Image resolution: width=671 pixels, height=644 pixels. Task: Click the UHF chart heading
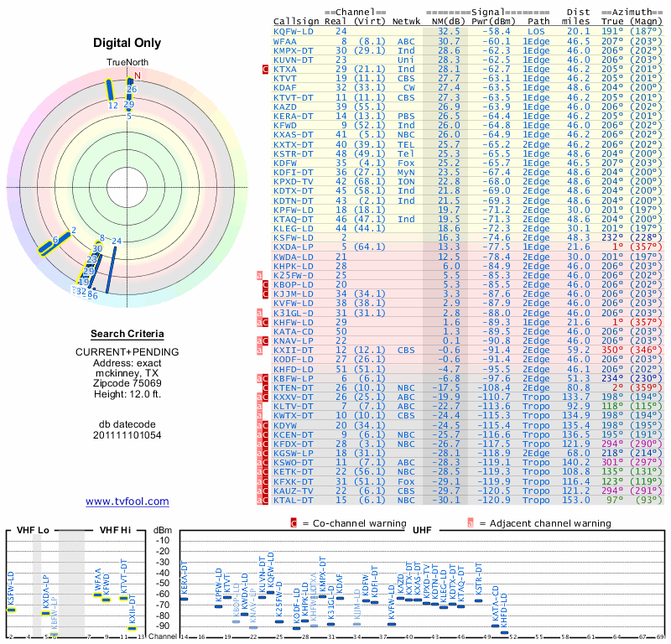point(422,531)
